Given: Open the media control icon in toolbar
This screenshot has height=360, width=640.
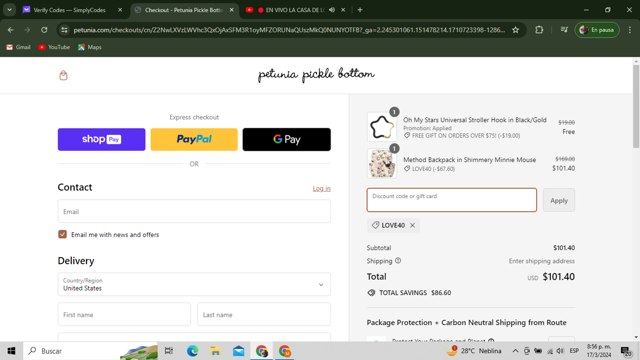Looking at the screenshot, I should pos(564,30).
